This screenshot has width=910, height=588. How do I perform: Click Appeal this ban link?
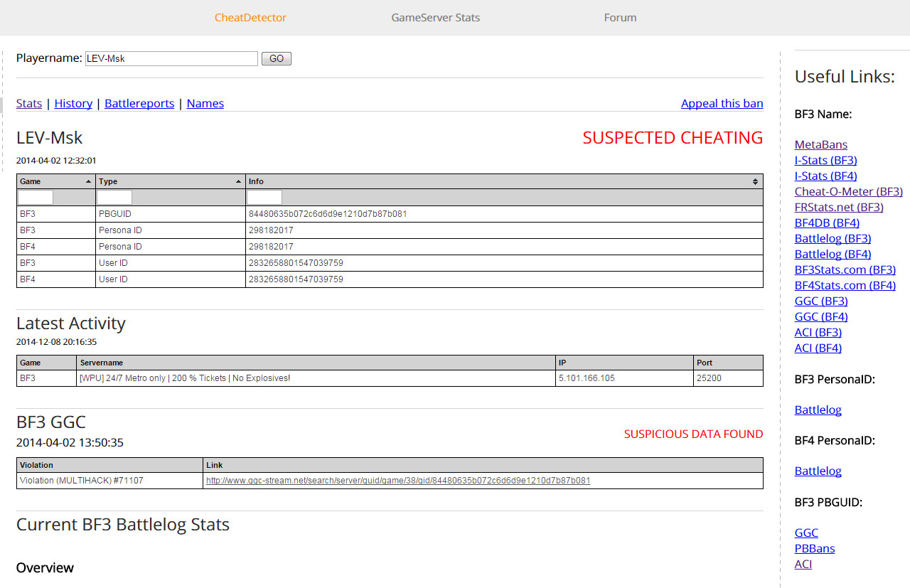coord(722,103)
